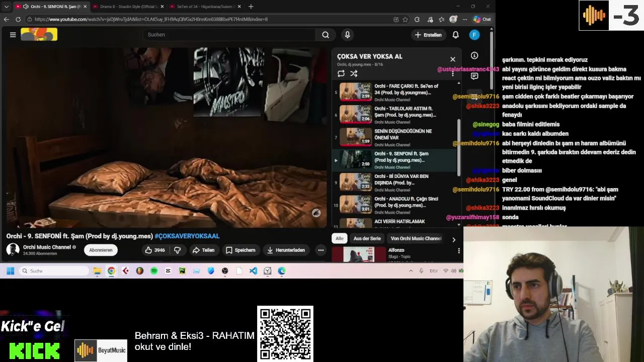644x362 pixels.
Task: Show more filter chips with right chevron
Action: (x=454, y=239)
